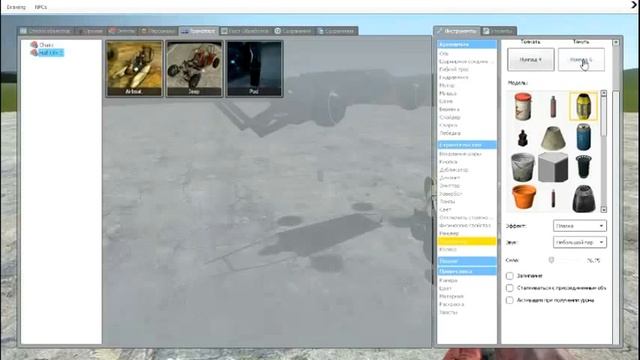Select the gray block model

point(553,167)
